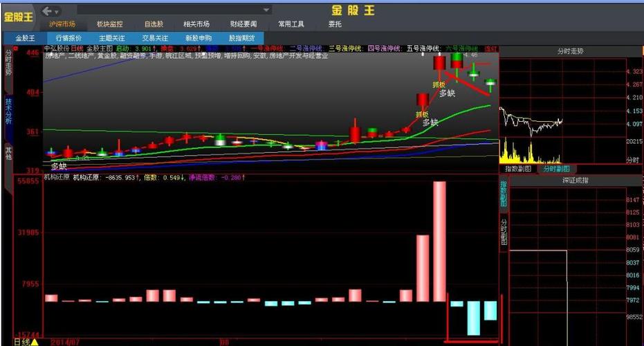
Task: Select the vertical 指数副图 tab beside 深证成指
Action: [504, 194]
